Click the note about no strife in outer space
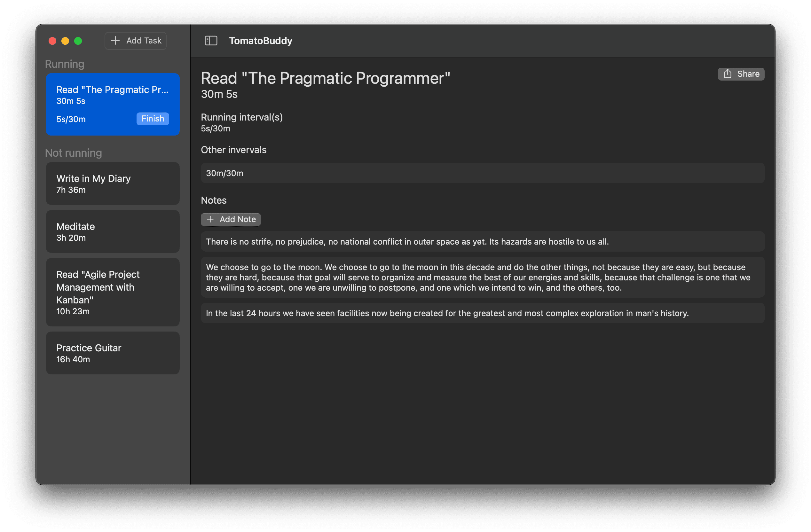This screenshot has width=811, height=532. 483,241
